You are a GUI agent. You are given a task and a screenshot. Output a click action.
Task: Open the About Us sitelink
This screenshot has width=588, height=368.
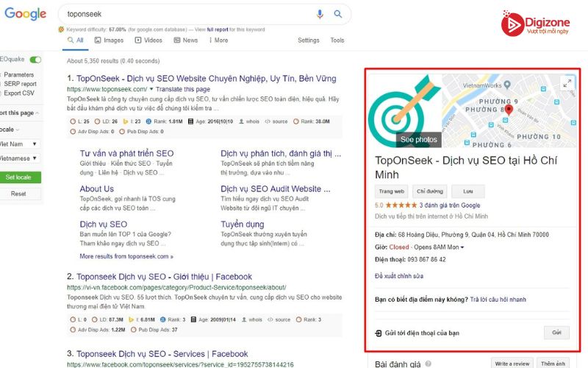coord(97,188)
